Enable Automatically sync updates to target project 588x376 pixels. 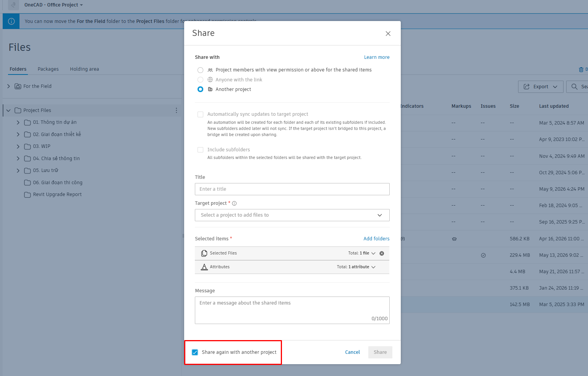tap(200, 114)
